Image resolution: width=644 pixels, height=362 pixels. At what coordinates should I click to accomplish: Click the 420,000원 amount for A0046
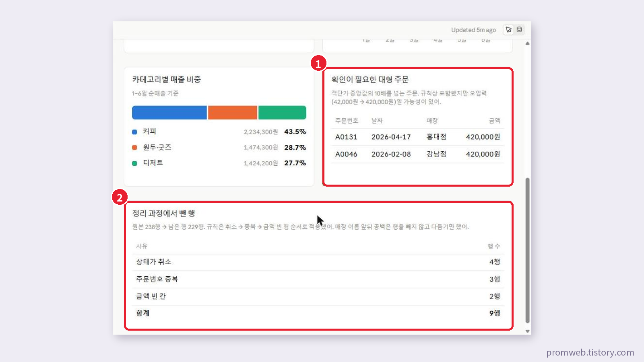(483, 154)
